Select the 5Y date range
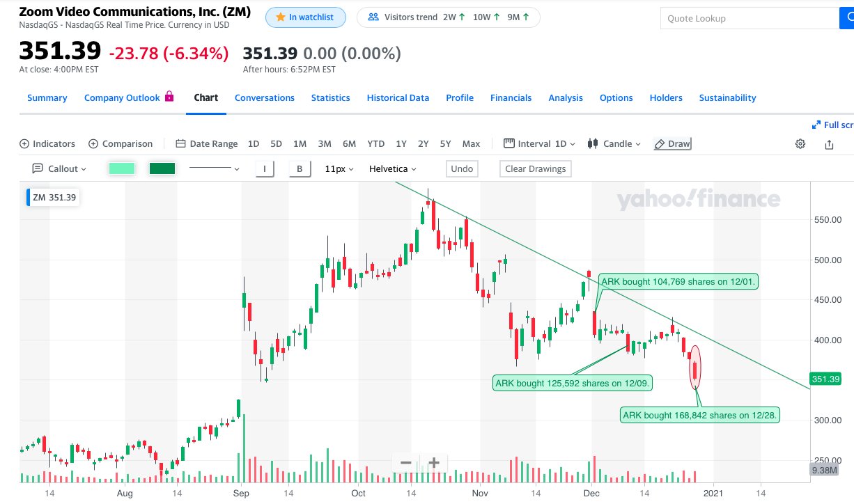Screen dimensions: 854x504 point(445,144)
